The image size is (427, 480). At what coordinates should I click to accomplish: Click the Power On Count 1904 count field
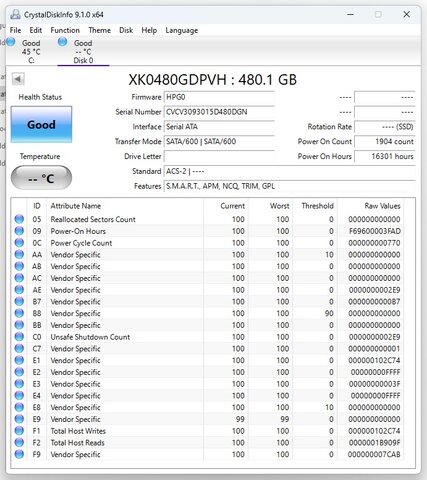(385, 141)
